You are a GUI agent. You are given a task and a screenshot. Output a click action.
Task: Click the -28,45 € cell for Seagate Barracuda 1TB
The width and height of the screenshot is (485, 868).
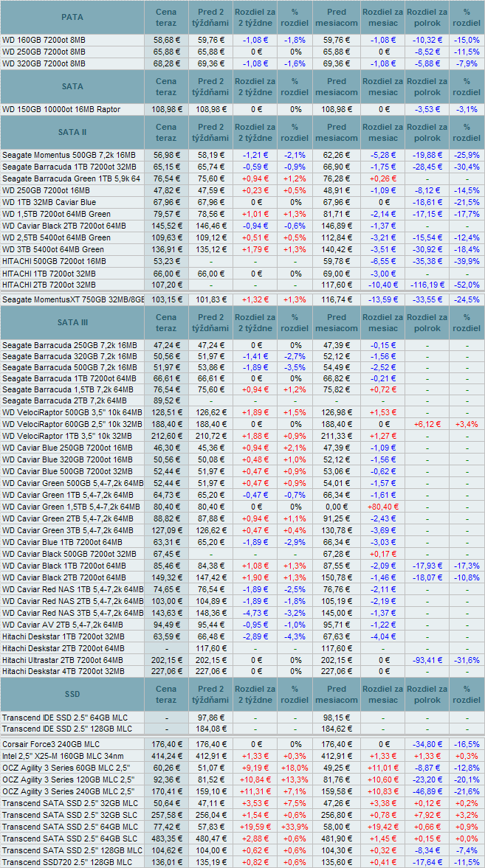tap(426, 167)
